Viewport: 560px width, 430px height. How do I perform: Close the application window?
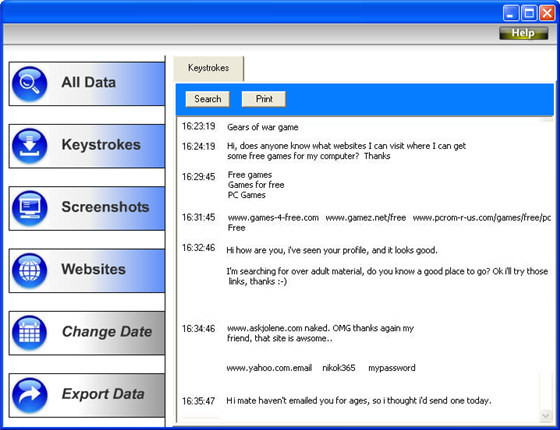[x=547, y=13]
